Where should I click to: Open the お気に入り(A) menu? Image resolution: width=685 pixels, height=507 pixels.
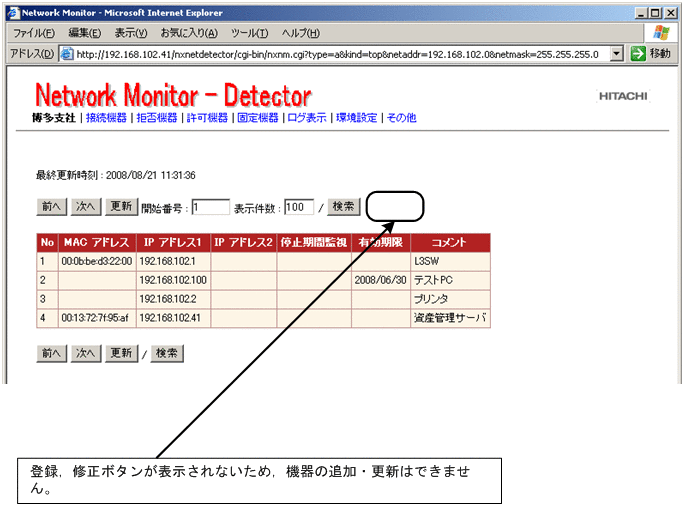click(189, 33)
